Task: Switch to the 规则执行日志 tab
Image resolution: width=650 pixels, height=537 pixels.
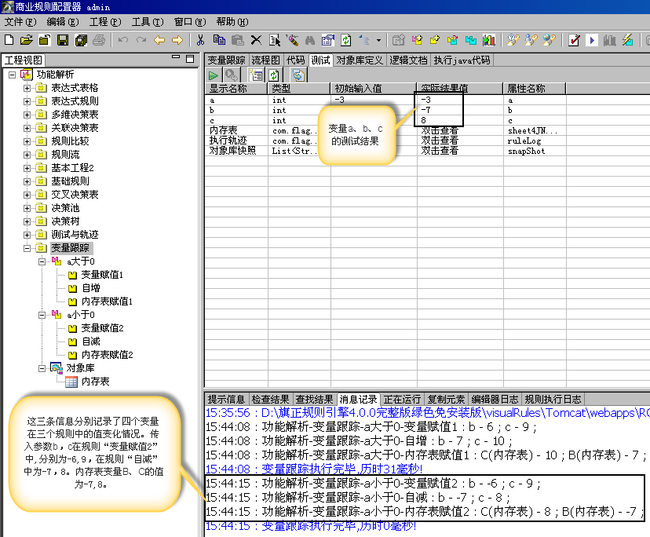Action: [553, 399]
